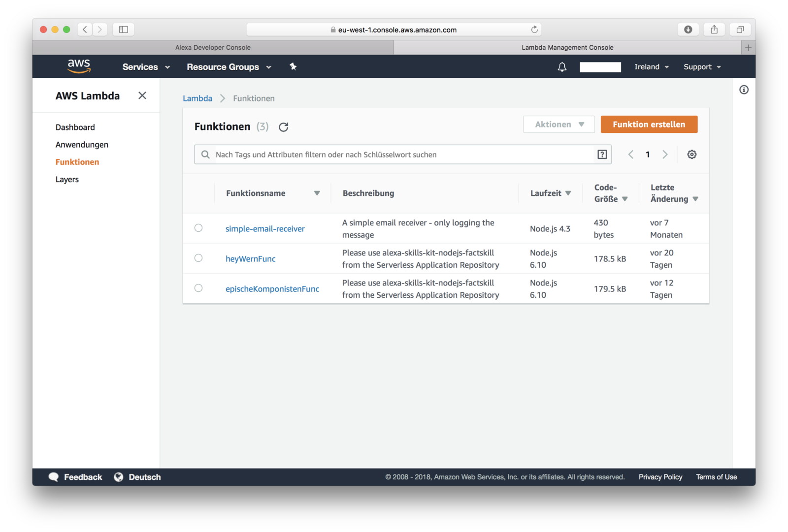Open a new Safari tab

click(748, 48)
